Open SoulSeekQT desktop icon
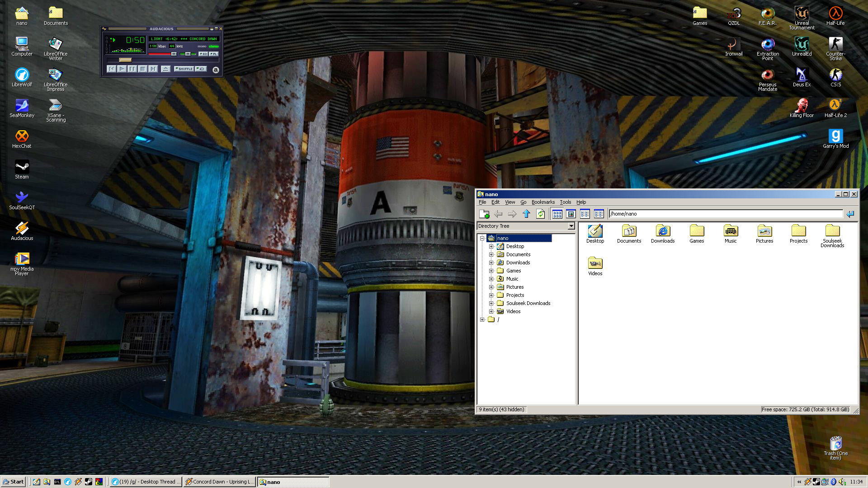The height and width of the screenshot is (488, 868). pyautogui.click(x=22, y=200)
